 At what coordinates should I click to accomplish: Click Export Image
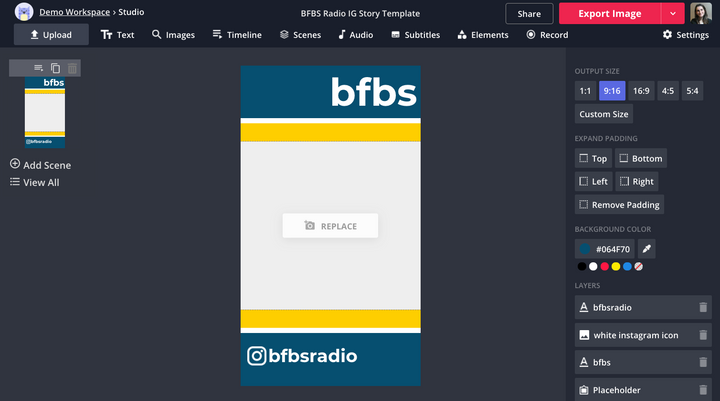tap(609, 14)
